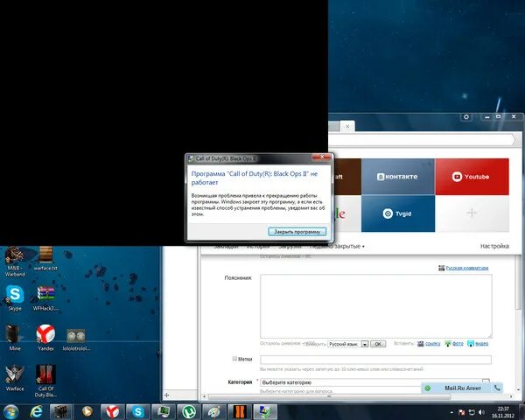Click the Пояснения text area
Image resolution: width=525 pixels, height=420 pixels.
(x=376, y=306)
